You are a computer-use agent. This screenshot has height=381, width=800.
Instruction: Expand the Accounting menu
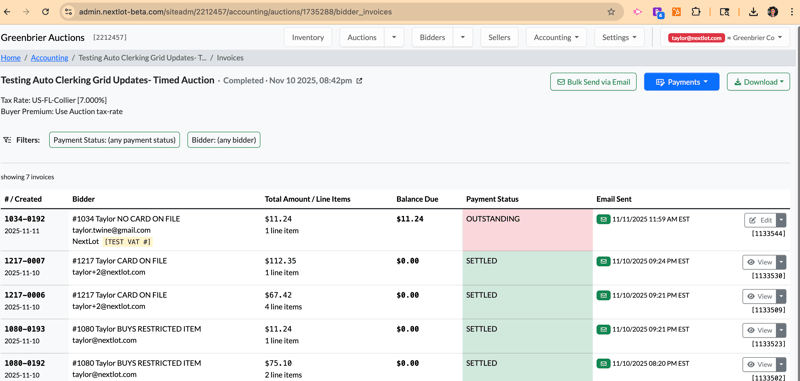point(556,37)
